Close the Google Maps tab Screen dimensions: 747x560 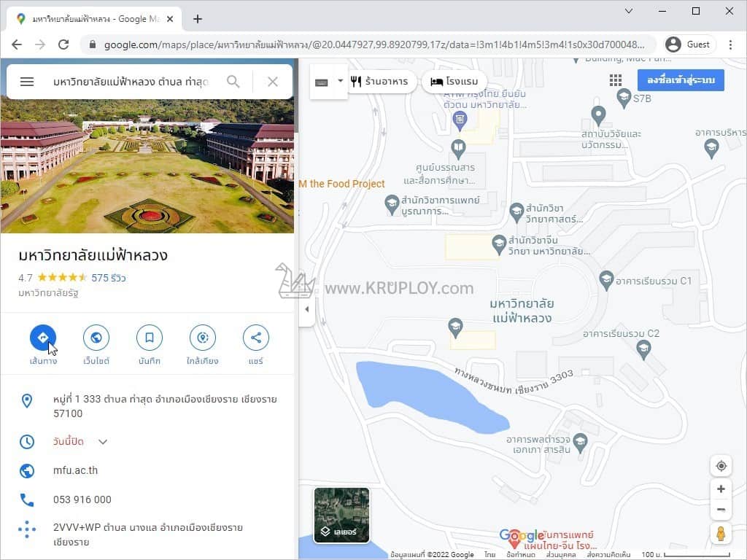click(170, 19)
